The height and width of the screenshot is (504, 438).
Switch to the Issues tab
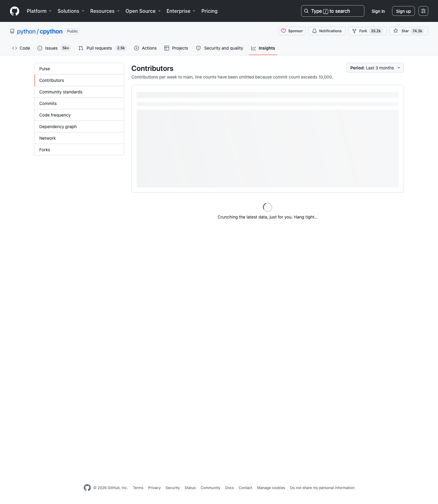54,48
